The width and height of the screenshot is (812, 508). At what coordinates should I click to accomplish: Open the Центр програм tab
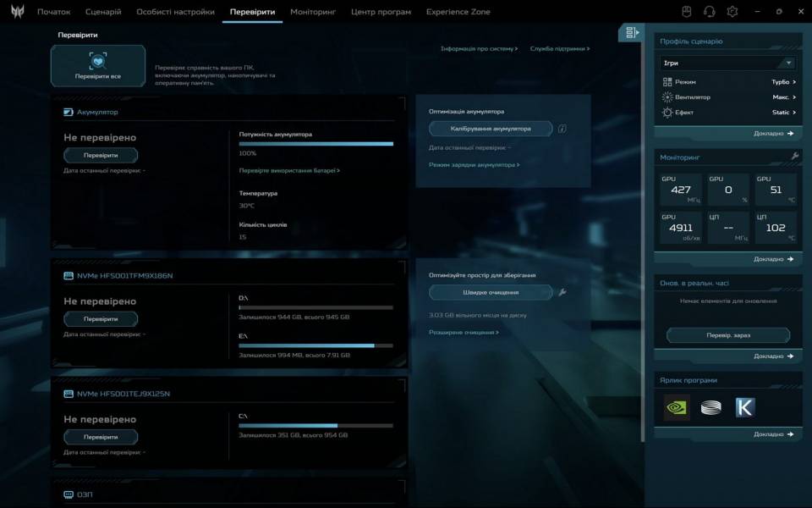(x=381, y=12)
